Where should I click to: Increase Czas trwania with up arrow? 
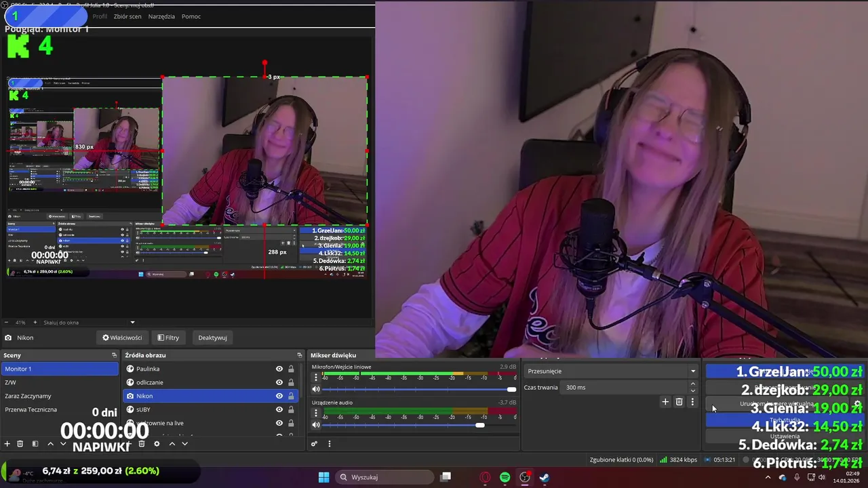coord(692,384)
